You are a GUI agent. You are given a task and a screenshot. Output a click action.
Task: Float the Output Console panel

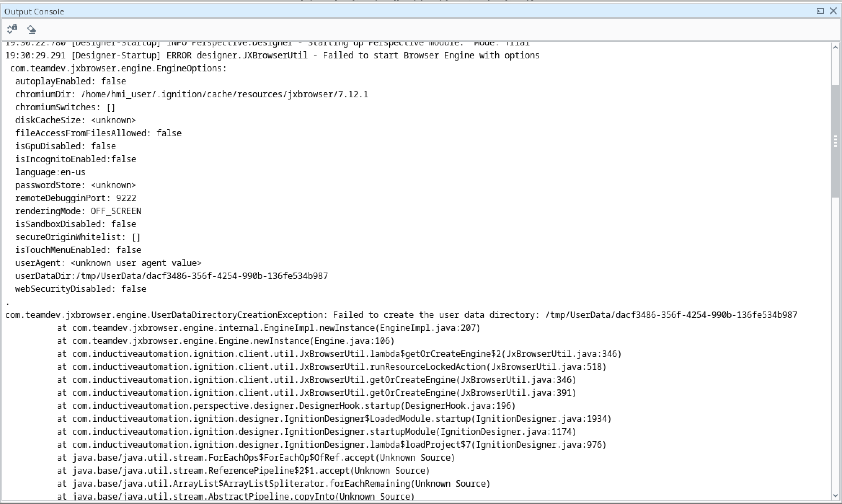820,11
